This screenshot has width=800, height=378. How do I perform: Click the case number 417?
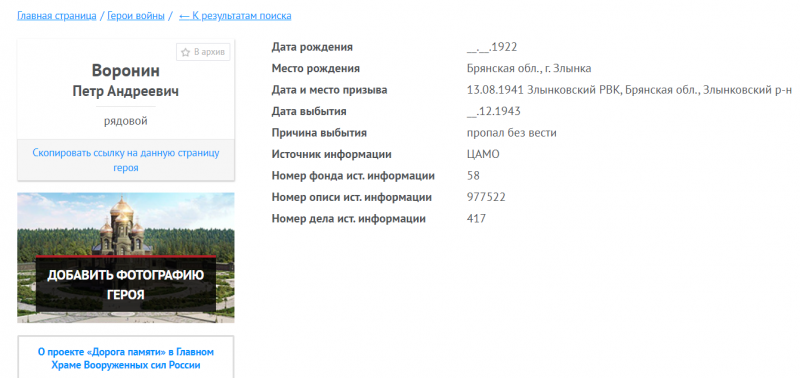tap(477, 219)
